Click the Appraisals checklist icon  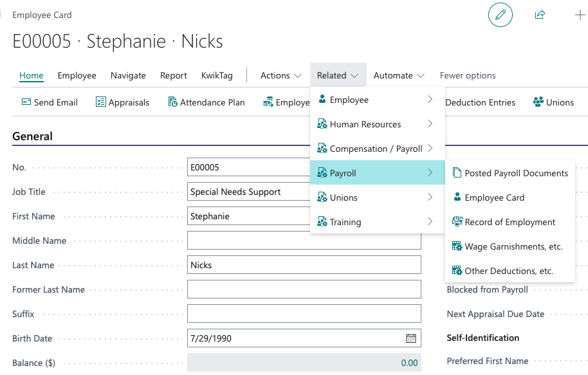(x=101, y=102)
